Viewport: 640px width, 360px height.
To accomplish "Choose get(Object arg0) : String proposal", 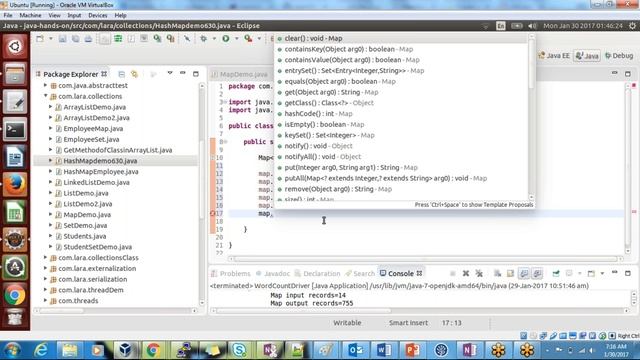I will pyautogui.click(x=402, y=92).
